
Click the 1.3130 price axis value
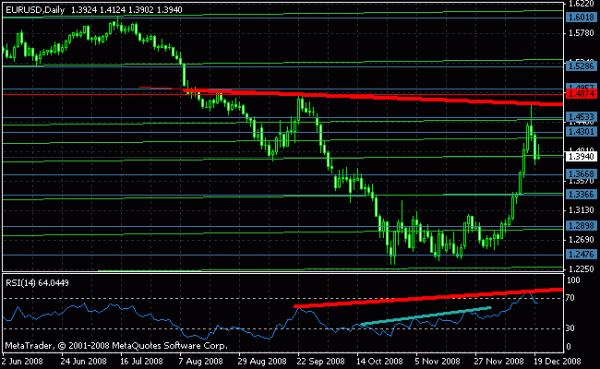coord(581,210)
